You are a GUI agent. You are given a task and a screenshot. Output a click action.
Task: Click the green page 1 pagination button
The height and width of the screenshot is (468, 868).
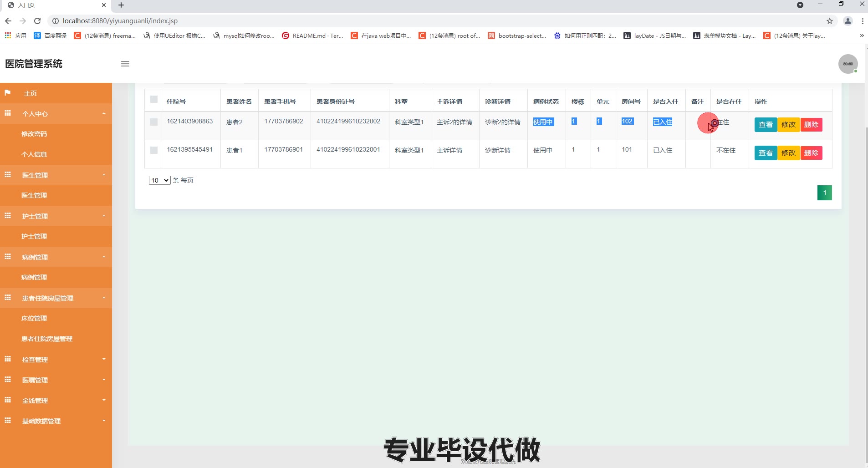tap(824, 193)
